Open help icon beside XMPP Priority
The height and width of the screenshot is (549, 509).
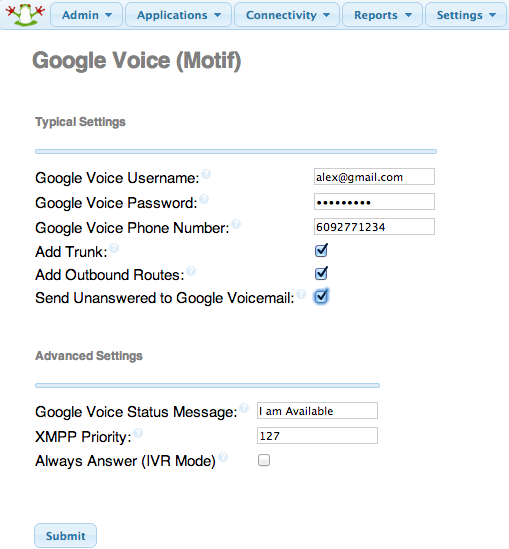[x=138, y=433]
